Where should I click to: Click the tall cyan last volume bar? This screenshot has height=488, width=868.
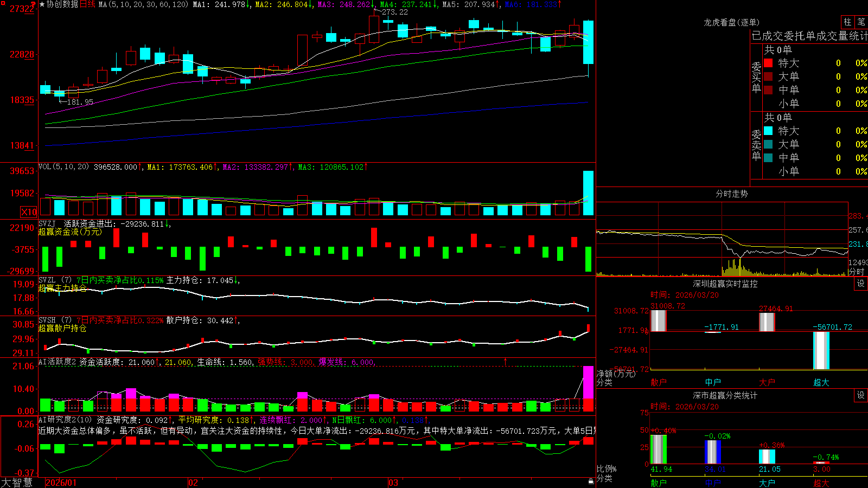[x=588, y=193]
